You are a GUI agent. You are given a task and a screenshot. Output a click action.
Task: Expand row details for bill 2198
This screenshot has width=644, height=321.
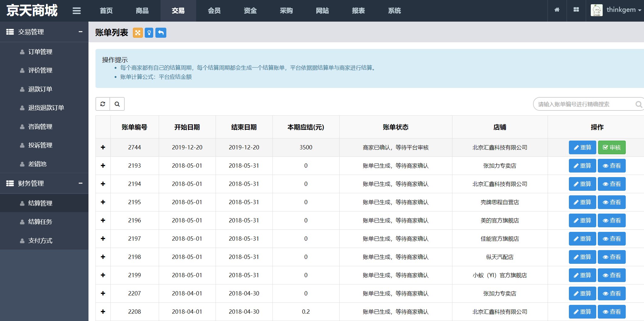pos(103,257)
